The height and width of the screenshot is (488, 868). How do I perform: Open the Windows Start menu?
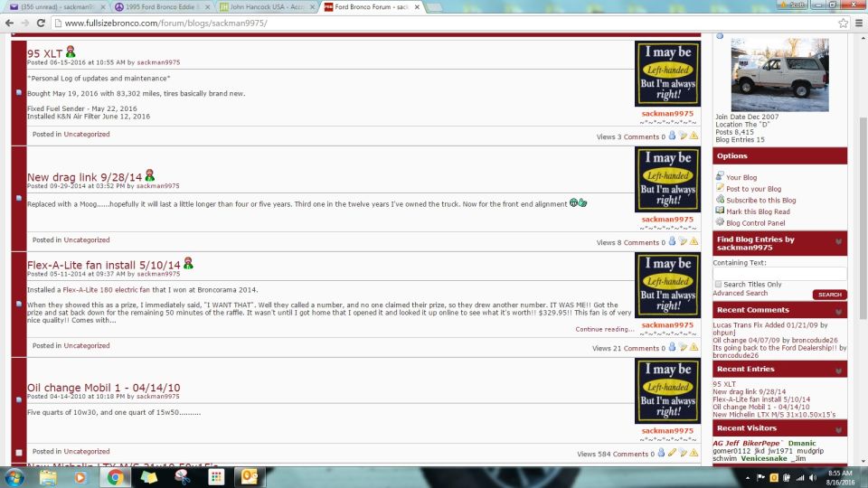point(14,477)
